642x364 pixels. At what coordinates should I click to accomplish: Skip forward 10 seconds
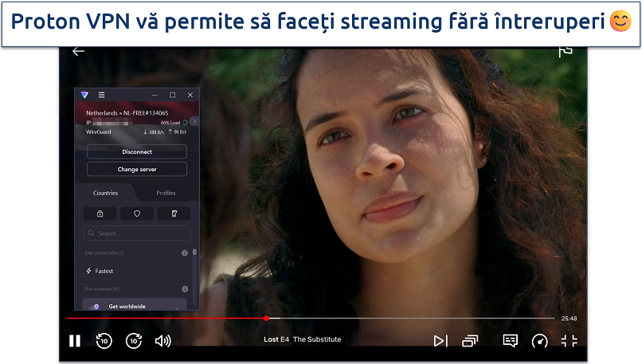pos(133,341)
